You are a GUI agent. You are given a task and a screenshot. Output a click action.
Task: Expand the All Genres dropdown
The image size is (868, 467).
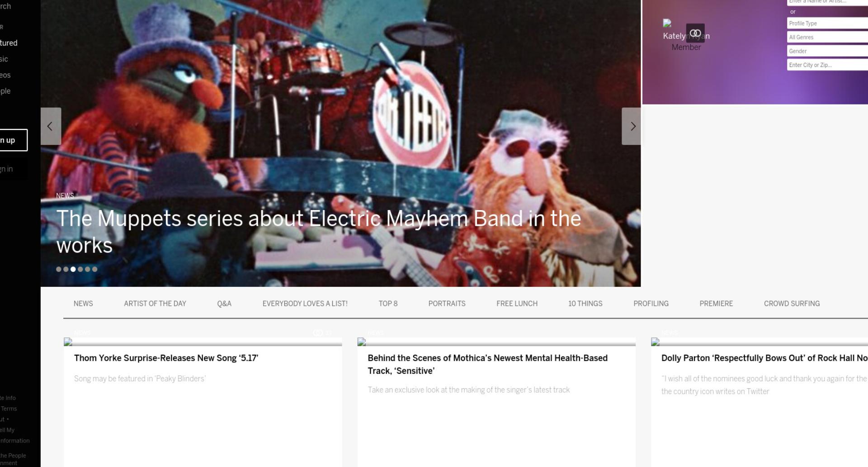tap(827, 37)
